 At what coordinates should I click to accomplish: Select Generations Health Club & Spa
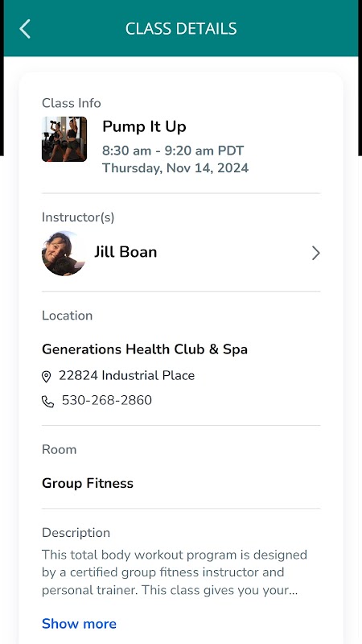(x=145, y=349)
